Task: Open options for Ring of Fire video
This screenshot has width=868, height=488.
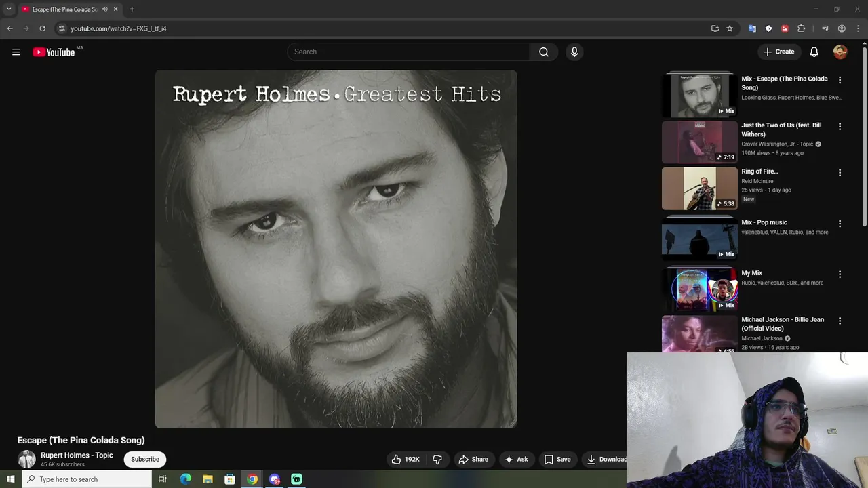Action: tap(840, 173)
